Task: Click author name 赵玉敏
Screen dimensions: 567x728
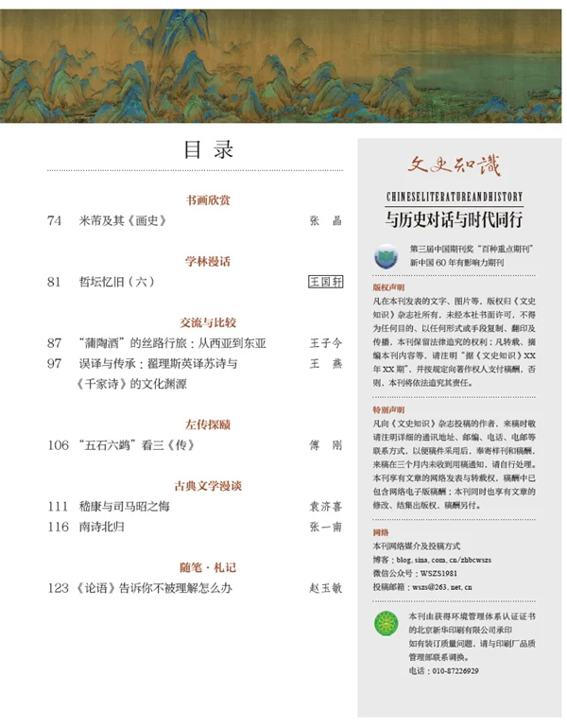Action: coord(326,588)
